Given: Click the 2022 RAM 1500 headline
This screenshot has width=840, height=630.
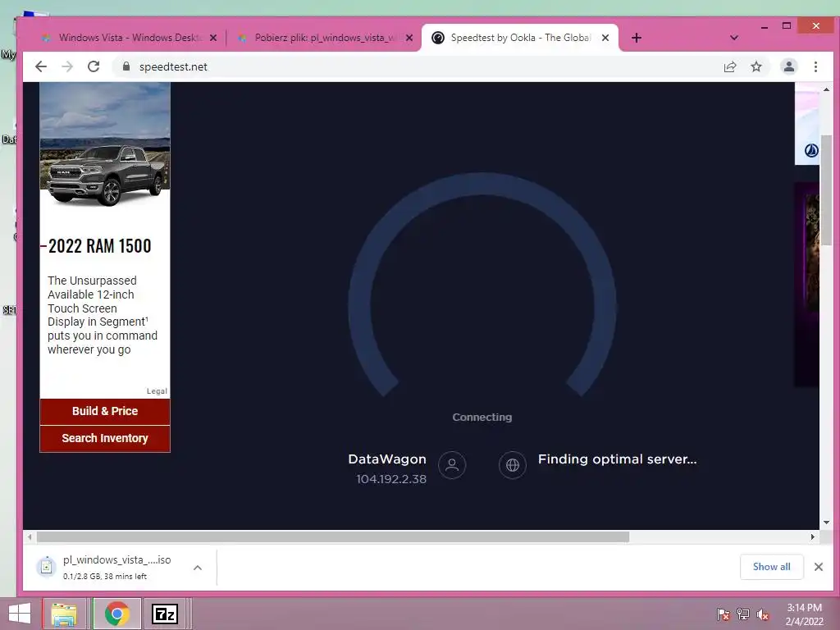Looking at the screenshot, I should coord(99,246).
